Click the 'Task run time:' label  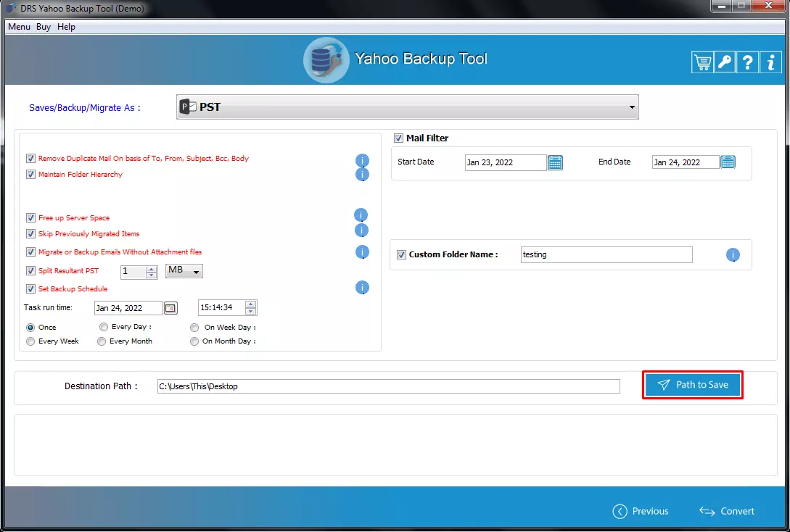(49, 307)
